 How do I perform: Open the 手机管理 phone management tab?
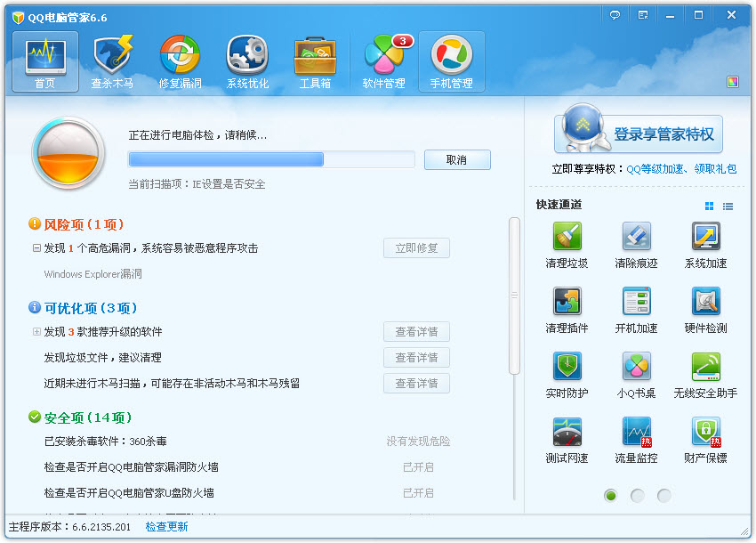(x=452, y=61)
